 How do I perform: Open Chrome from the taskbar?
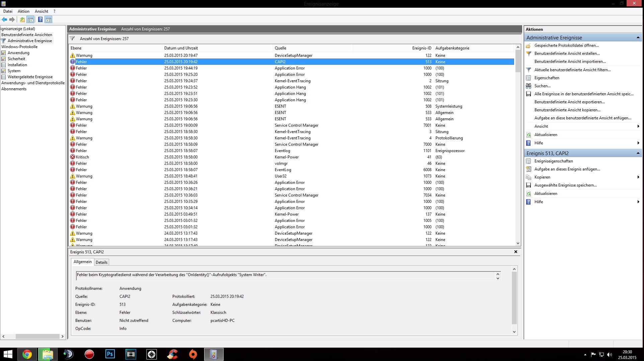coord(27,354)
